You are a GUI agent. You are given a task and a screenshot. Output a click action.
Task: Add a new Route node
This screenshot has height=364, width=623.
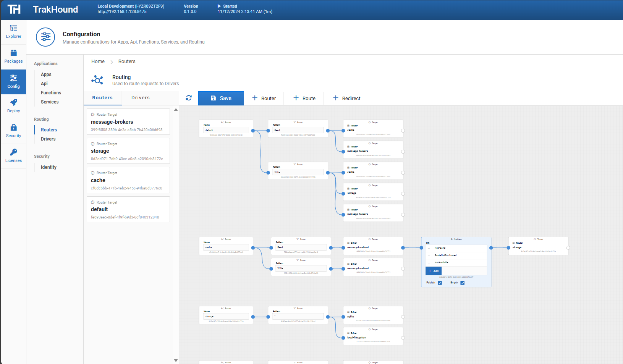pos(304,98)
